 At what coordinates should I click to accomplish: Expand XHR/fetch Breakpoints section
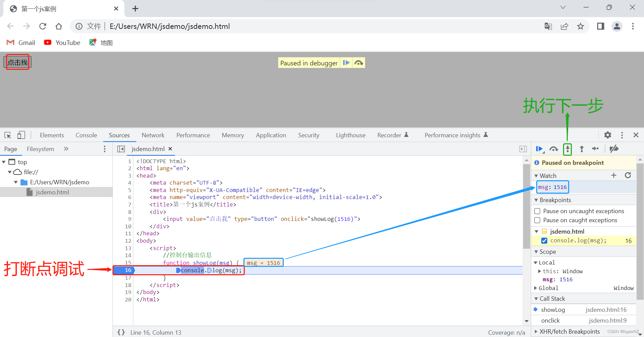[536, 332]
